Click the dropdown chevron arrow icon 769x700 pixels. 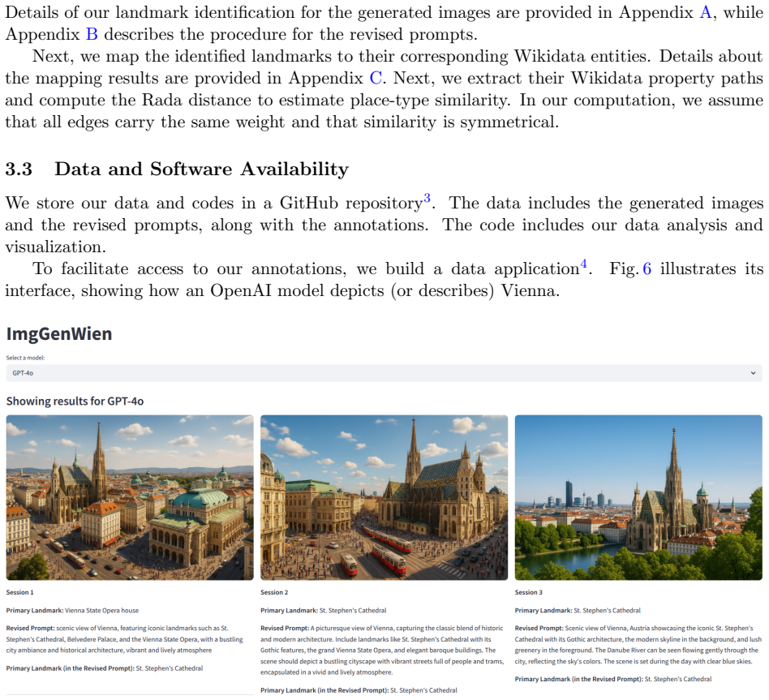(753, 373)
